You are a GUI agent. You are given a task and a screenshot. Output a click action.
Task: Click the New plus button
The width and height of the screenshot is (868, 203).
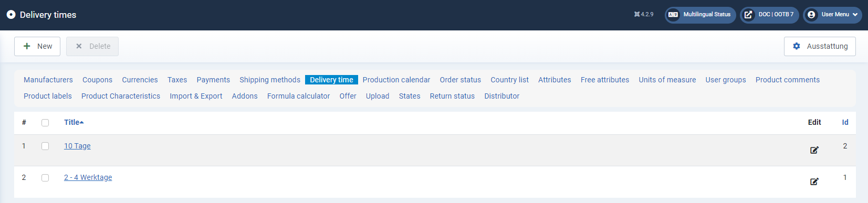click(37, 46)
